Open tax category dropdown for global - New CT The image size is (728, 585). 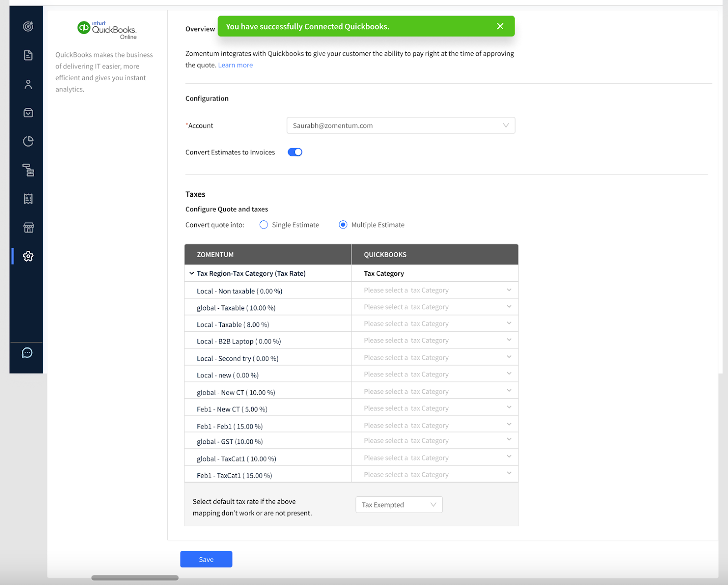(x=435, y=391)
